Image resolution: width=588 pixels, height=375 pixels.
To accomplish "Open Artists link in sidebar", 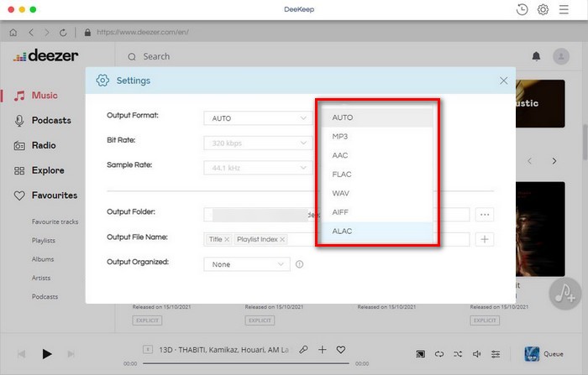I will (41, 278).
